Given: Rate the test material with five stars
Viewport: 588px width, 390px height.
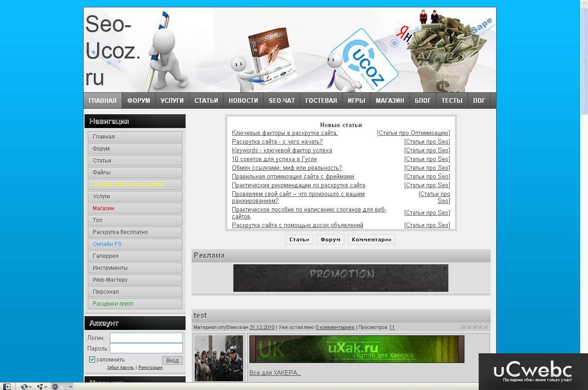Looking at the screenshot, I should 486,327.
